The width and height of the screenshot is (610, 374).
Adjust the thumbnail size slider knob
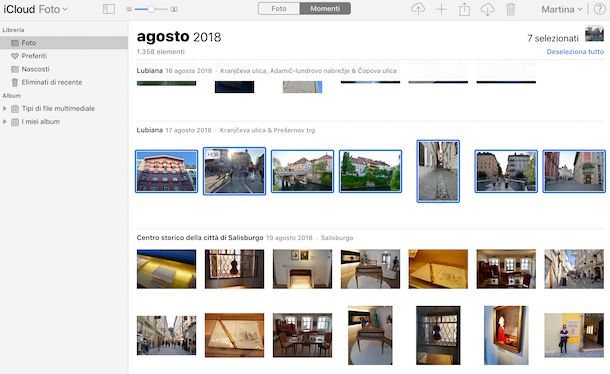(x=151, y=9)
